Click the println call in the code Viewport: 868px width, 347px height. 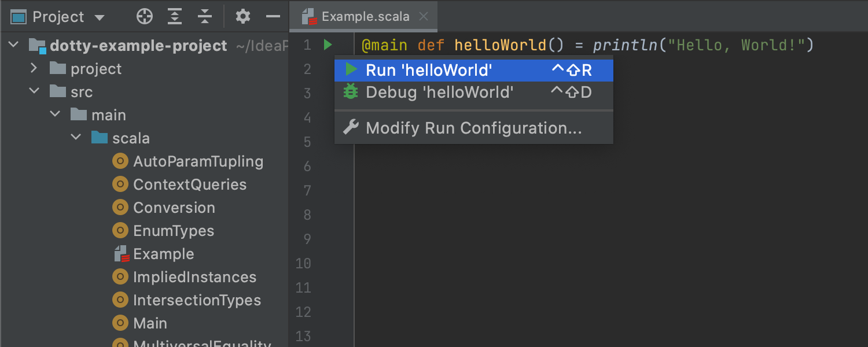point(626,45)
